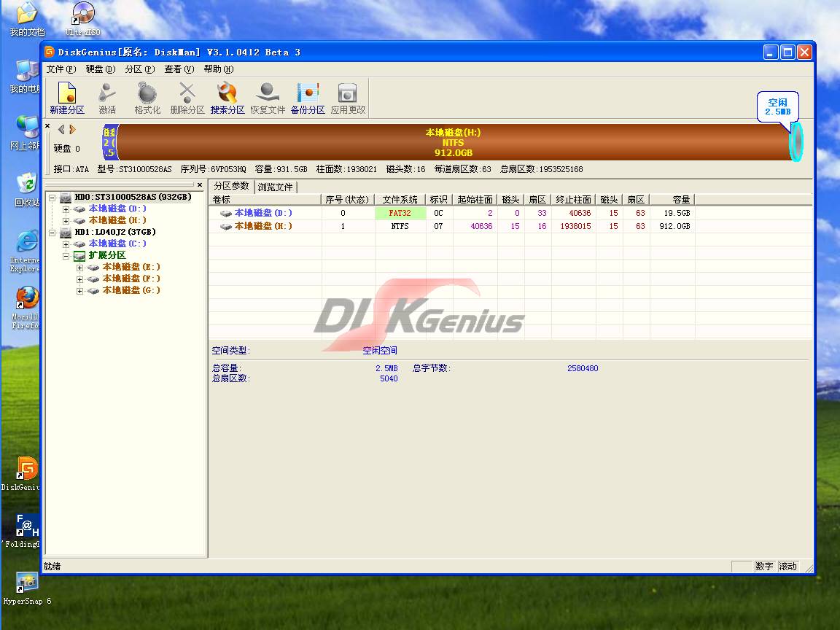Click the UltraISO desktop icon

click(x=83, y=19)
